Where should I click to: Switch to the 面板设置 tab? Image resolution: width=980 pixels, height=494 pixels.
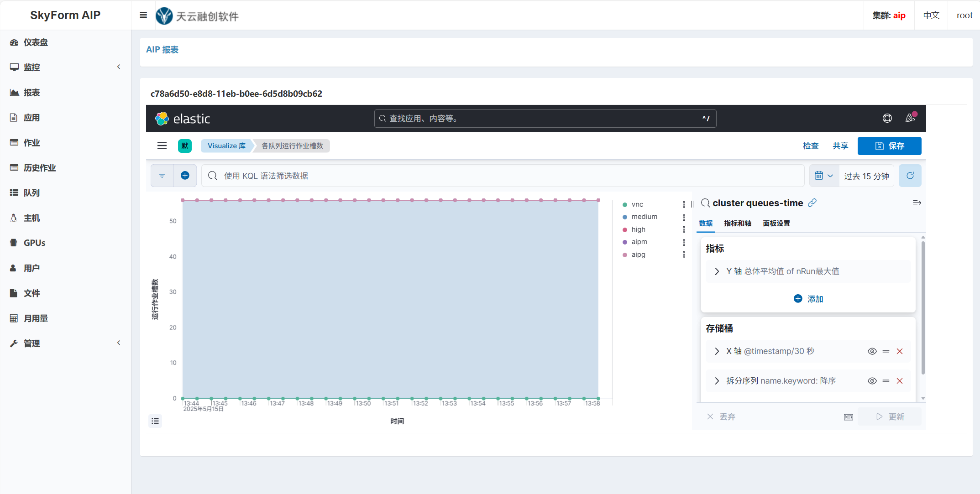(x=776, y=223)
